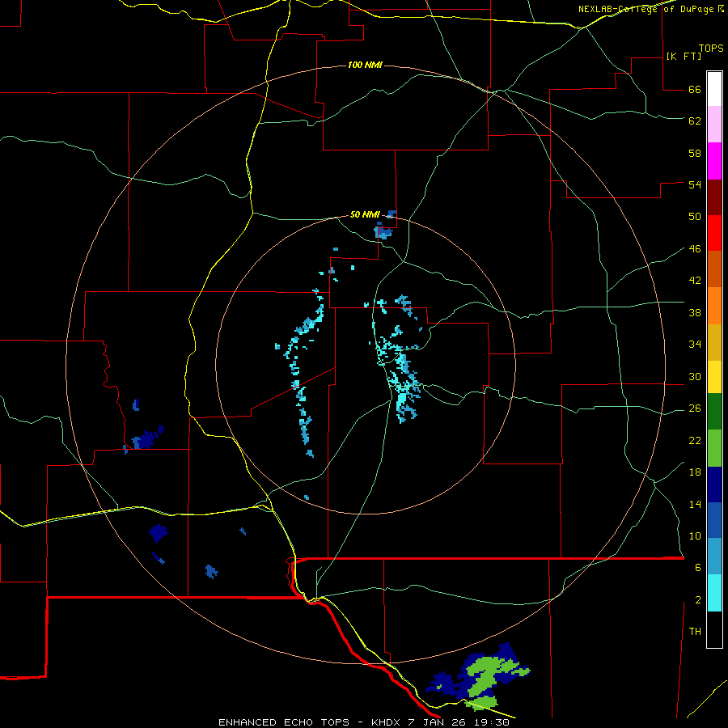
Task: Select the dark green legend swatch
Action: coord(714,412)
